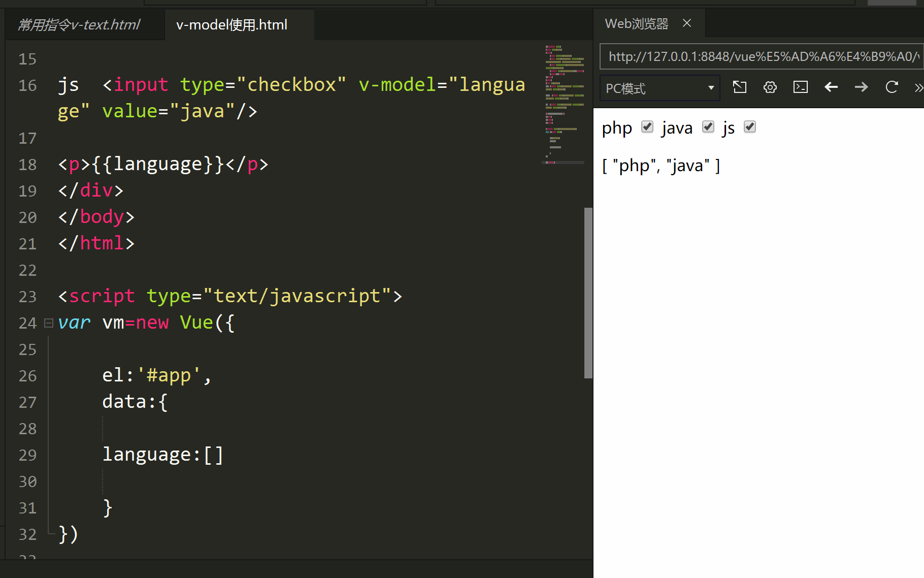
Task: Close the Web浏览器 panel
Action: [687, 23]
